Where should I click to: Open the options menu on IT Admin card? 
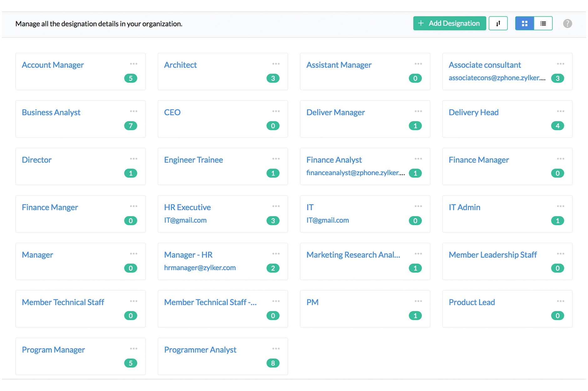[x=560, y=206]
